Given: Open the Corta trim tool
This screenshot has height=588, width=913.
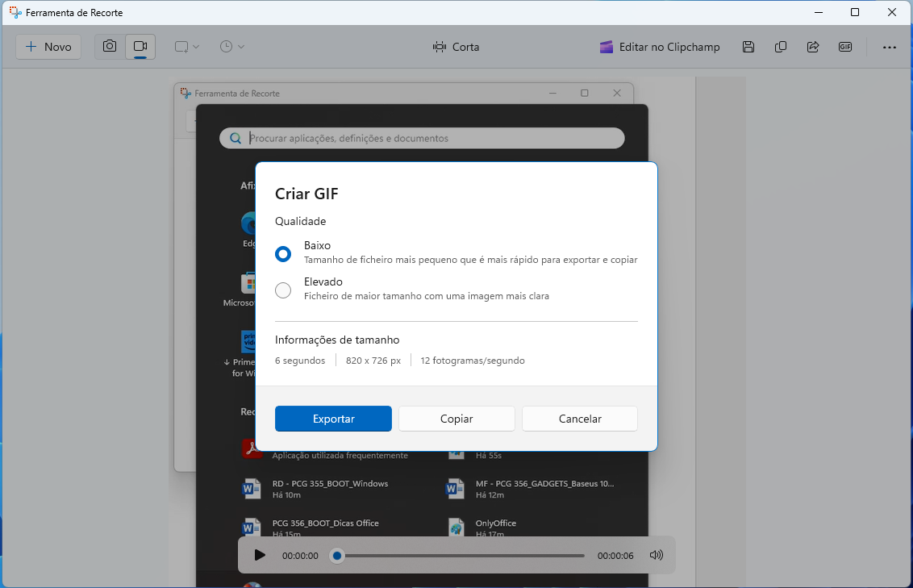Looking at the screenshot, I should 456,46.
